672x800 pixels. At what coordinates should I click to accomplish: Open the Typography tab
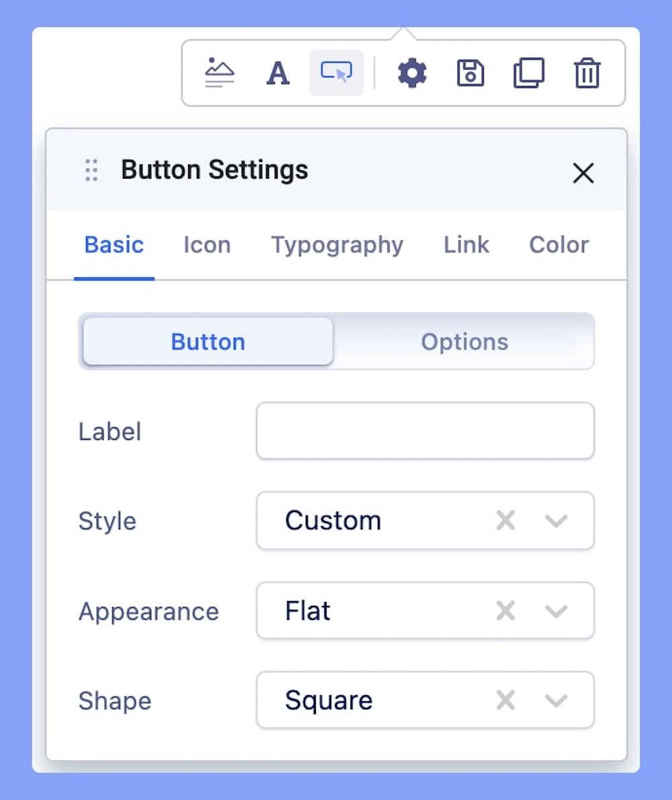click(337, 245)
